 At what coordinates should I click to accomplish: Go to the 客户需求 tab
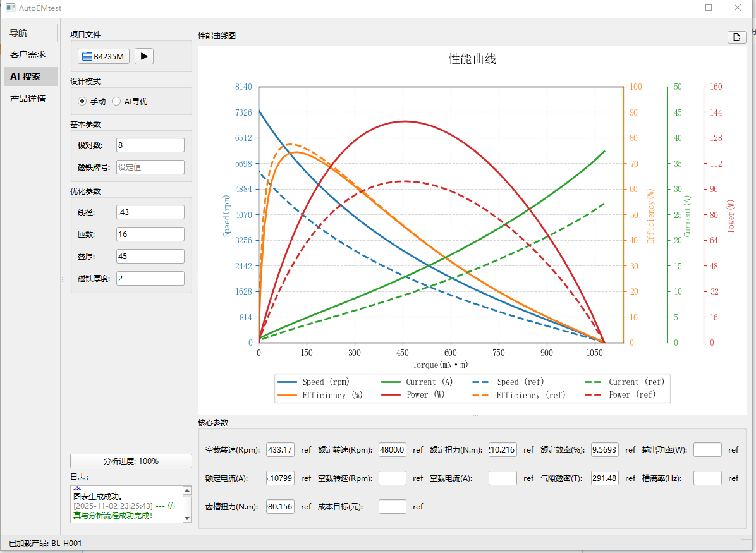[28, 54]
